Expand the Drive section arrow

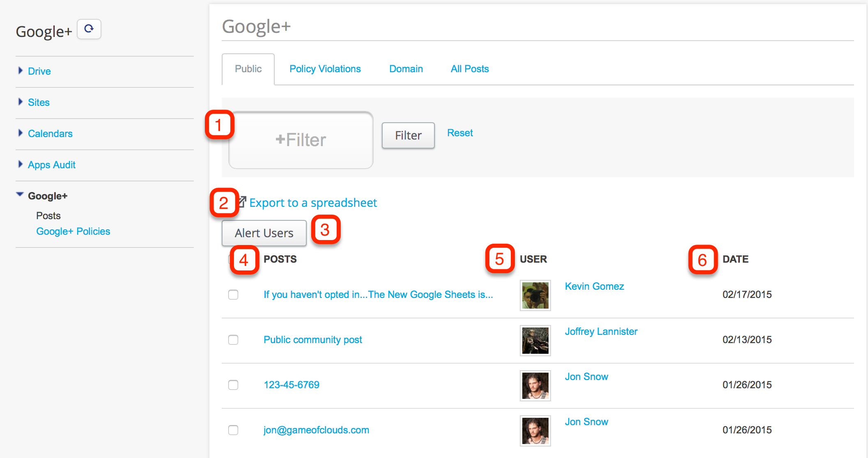pos(20,71)
